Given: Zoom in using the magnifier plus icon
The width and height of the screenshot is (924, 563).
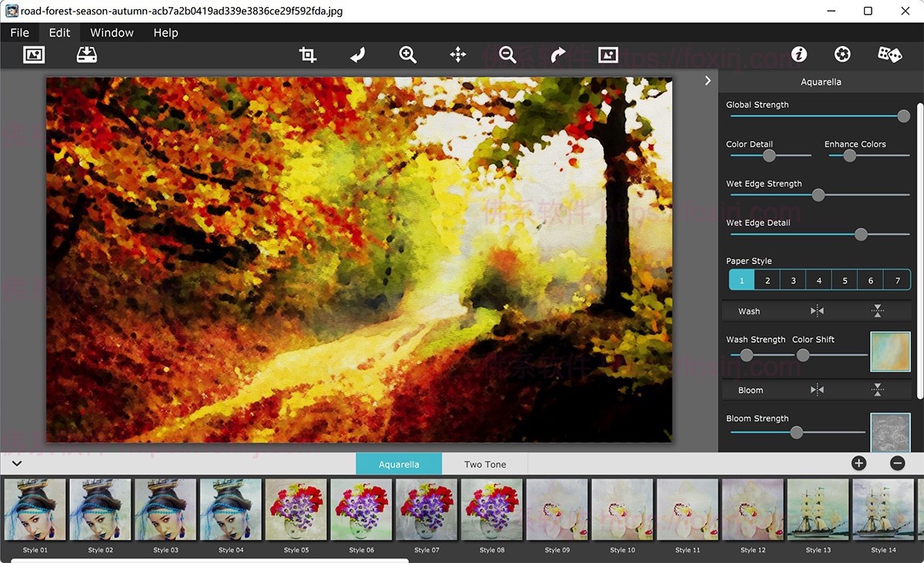Looking at the screenshot, I should point(407,55).
